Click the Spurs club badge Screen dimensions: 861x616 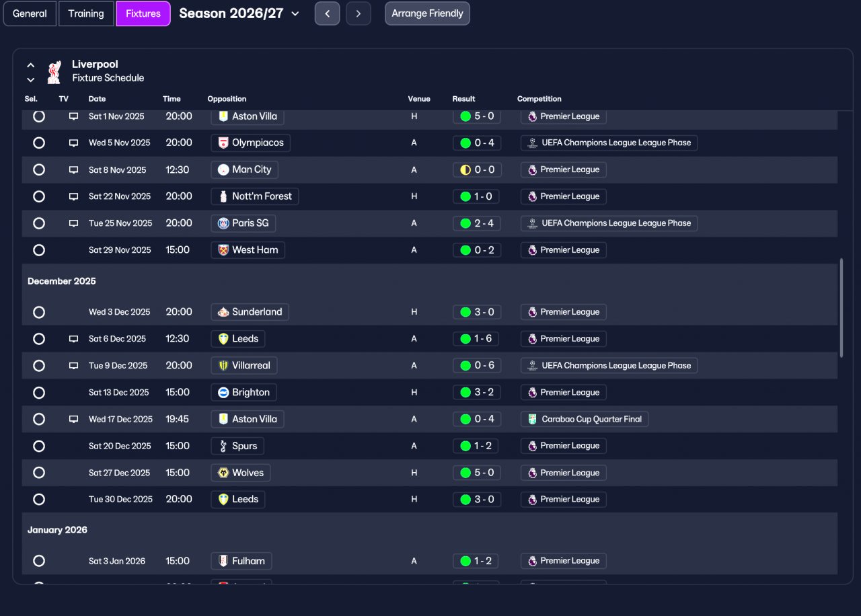click(x=223, y=446)
